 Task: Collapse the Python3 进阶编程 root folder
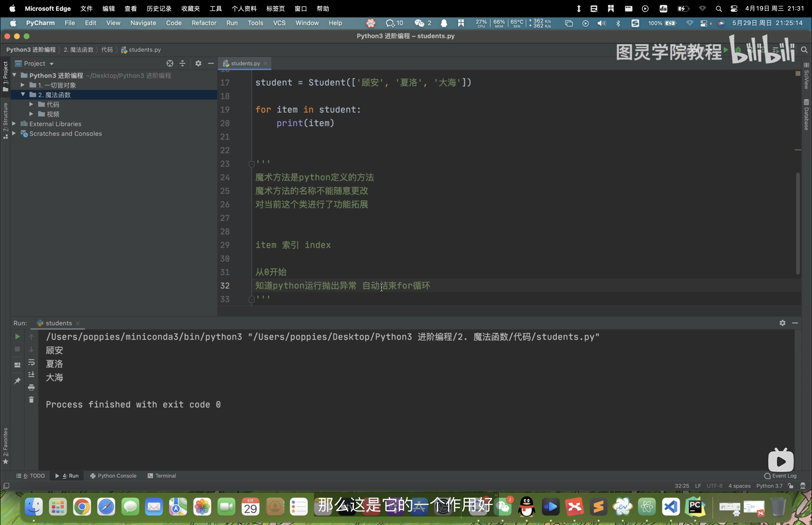click(x=14, y=75)
